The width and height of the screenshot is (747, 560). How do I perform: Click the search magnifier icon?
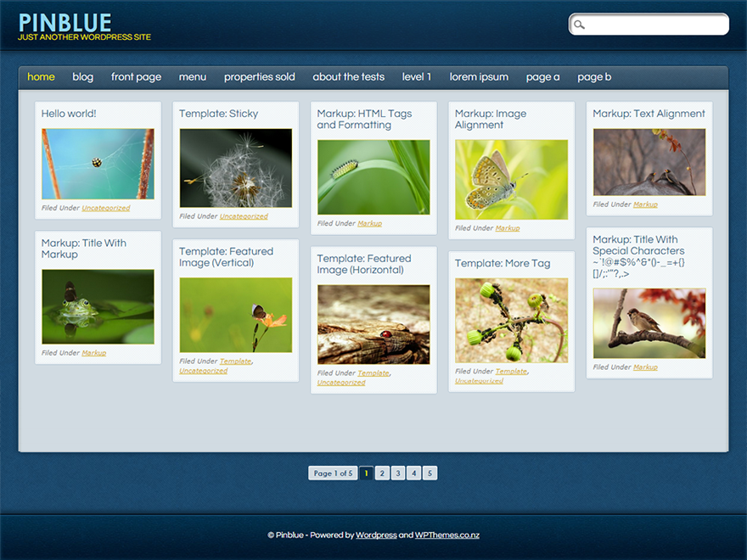[x=580, y=25]
